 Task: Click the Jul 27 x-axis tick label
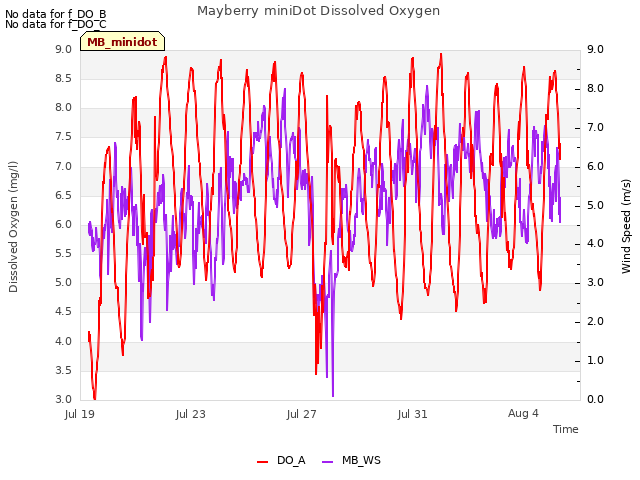click(x=302, y=414)
